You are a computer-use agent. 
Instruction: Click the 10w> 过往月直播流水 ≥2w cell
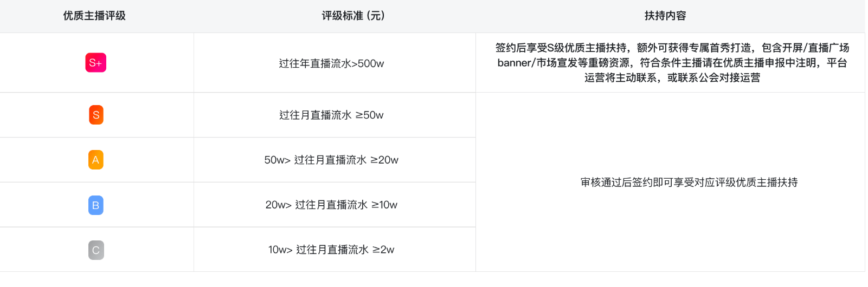tap(331, 250)
